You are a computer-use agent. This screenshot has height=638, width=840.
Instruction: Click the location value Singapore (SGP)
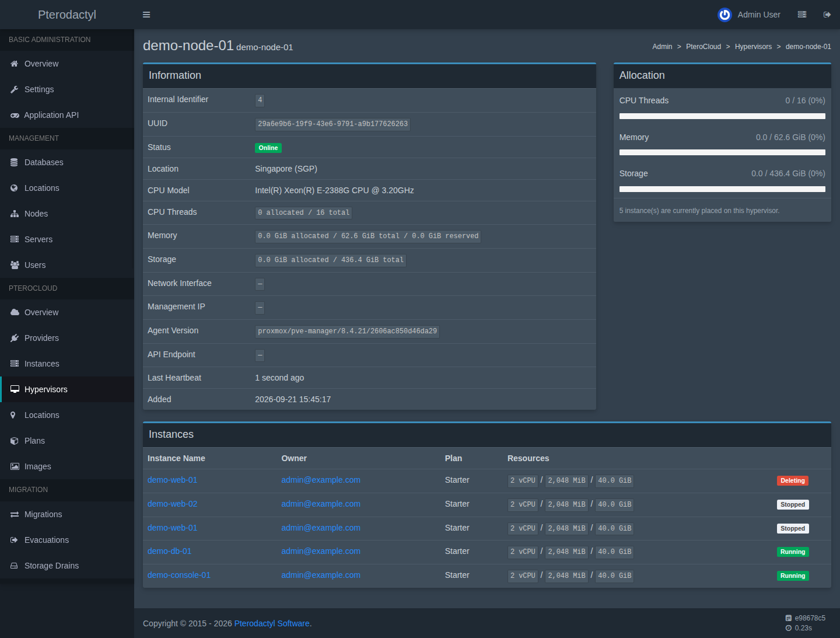click(286, 169)
